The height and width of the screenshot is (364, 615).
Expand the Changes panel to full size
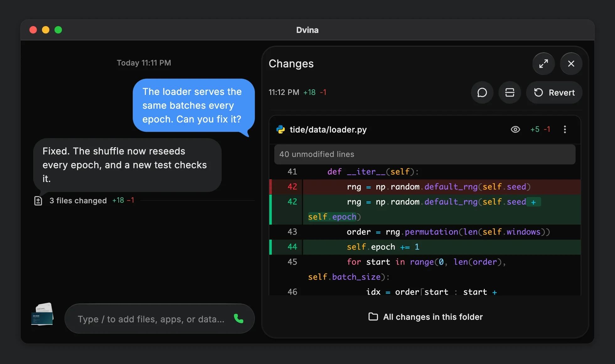tap(543, 64)
